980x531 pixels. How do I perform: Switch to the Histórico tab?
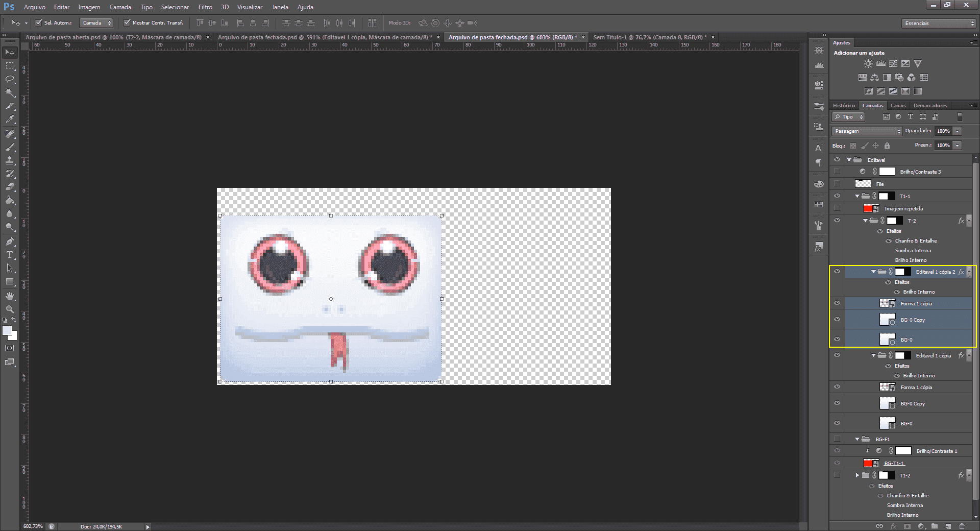[x=844, y=106]
